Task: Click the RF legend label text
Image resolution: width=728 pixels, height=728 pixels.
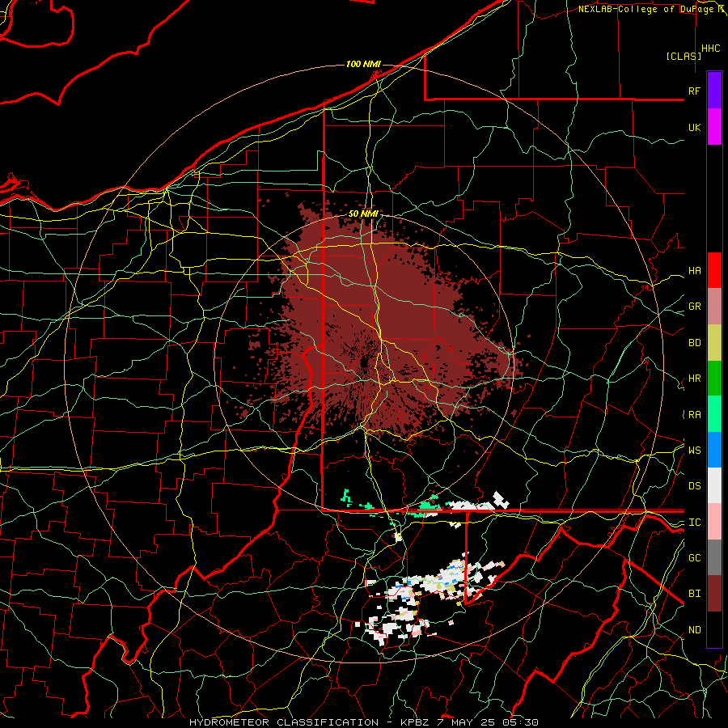Action: [x=694, y=91]
